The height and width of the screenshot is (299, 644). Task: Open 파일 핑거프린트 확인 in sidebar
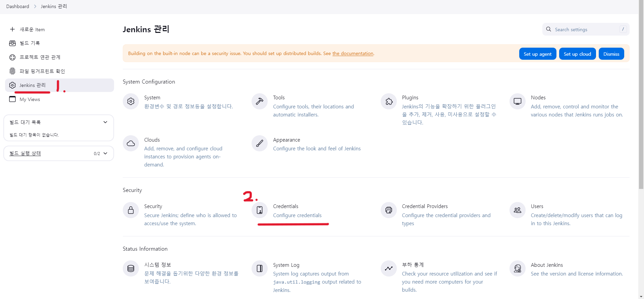click(42, 71)
